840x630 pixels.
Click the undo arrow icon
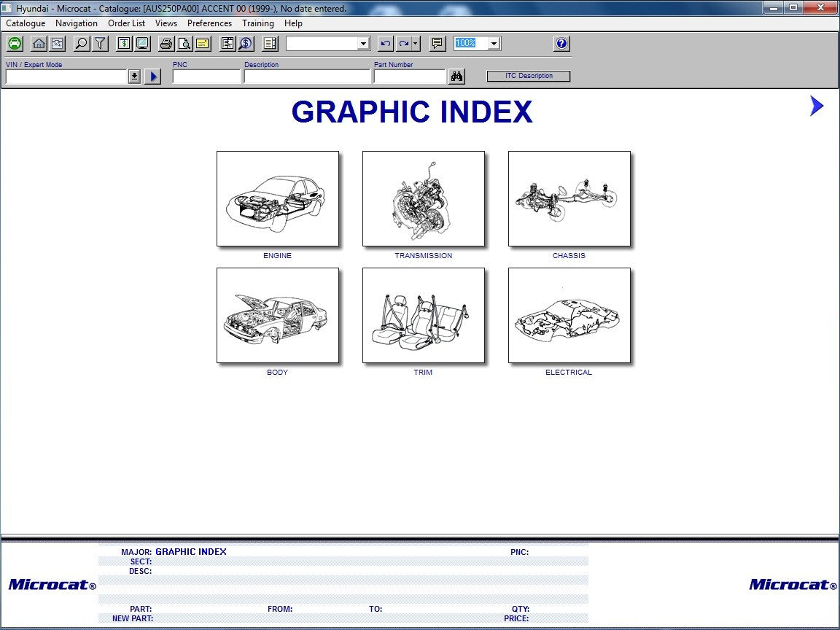pyautogui.click(x=386, y=44)
